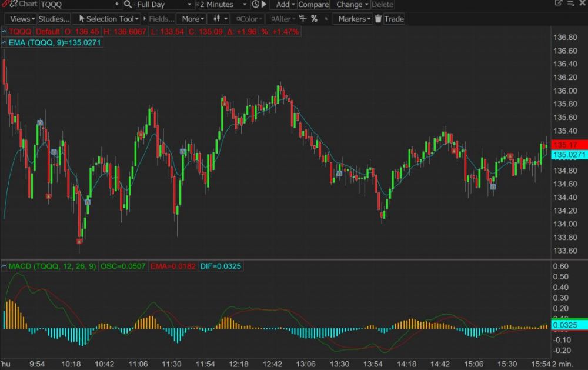Open the Full Day time range dropdown
The image size is (588, 370).
click(164, 4)
